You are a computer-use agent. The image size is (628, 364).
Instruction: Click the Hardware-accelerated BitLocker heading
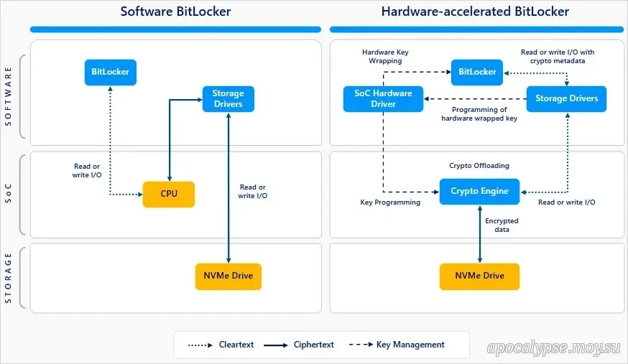475,11
